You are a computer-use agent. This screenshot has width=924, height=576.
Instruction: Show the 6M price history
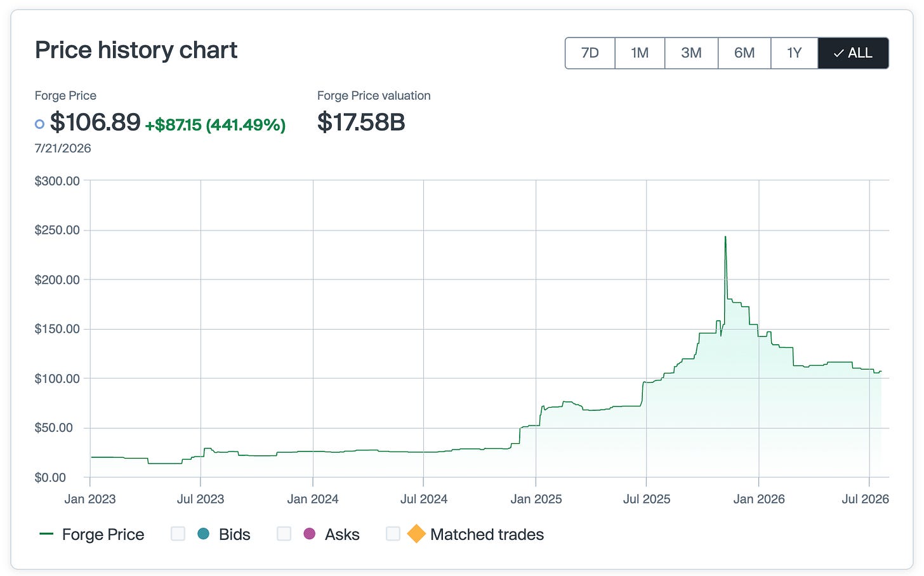coord(744,53)
